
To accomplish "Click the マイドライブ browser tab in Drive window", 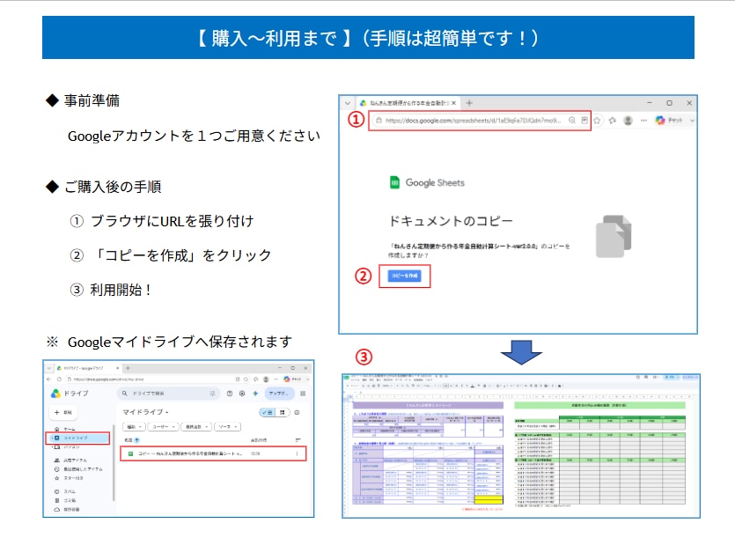I will tap(87, 368).
